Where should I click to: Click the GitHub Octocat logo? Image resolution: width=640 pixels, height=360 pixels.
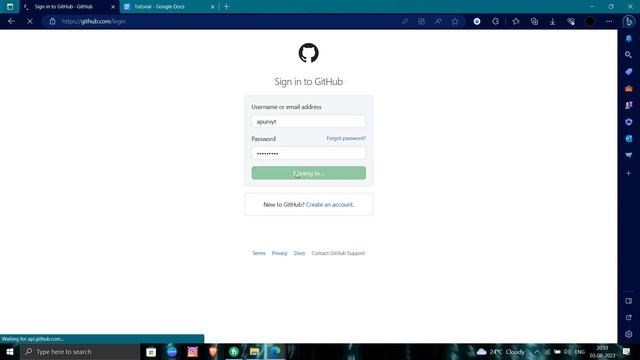pyautogui.click(x=309, y=53)
